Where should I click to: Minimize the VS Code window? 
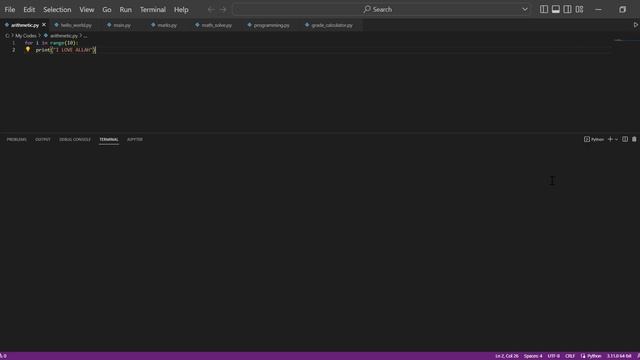(598, 9)
